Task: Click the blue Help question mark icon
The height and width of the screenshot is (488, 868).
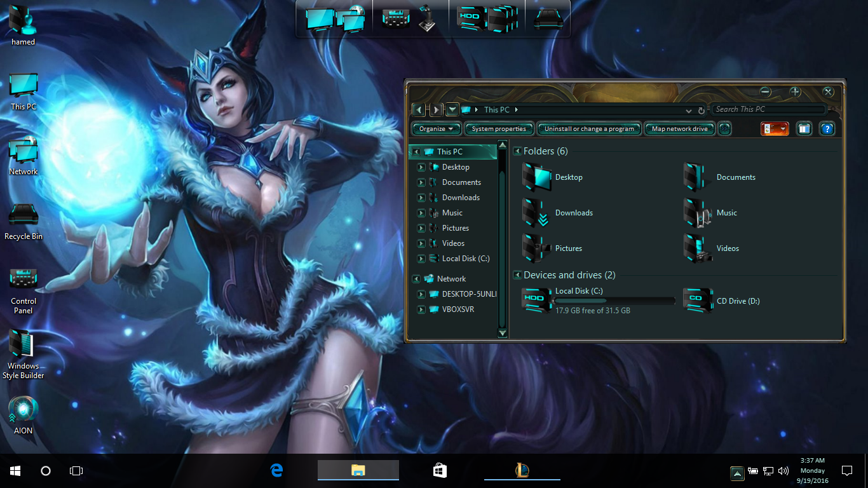Action: point(827,129)
